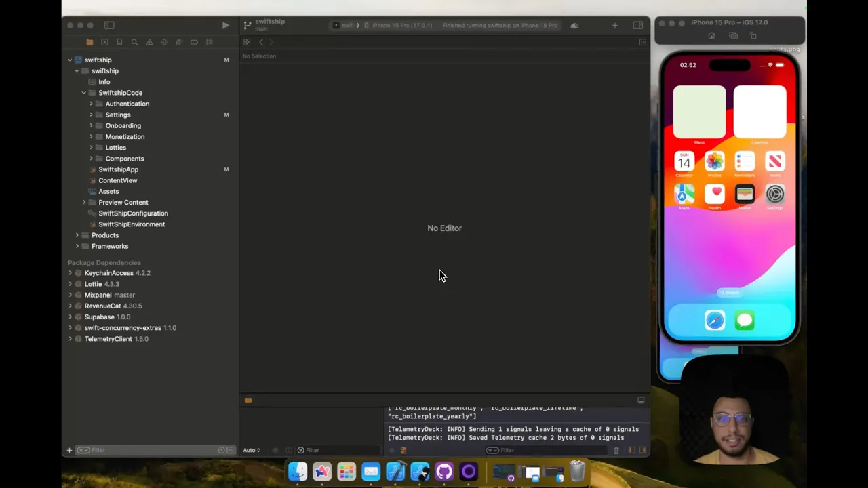Switch to the Bookmark navigator
The image size is (868, 488).
pos(119,42)
